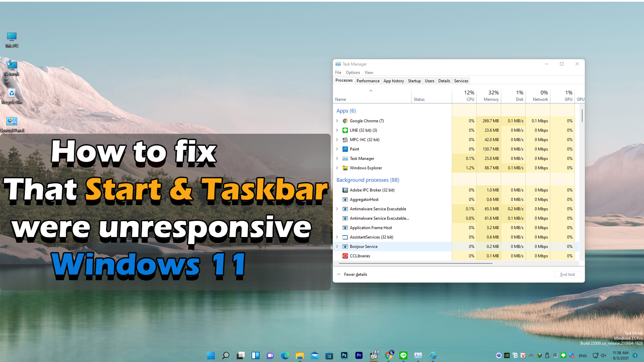Switch to the Performance tab
The width and height of the screenshot is (644, 362).
368,81
